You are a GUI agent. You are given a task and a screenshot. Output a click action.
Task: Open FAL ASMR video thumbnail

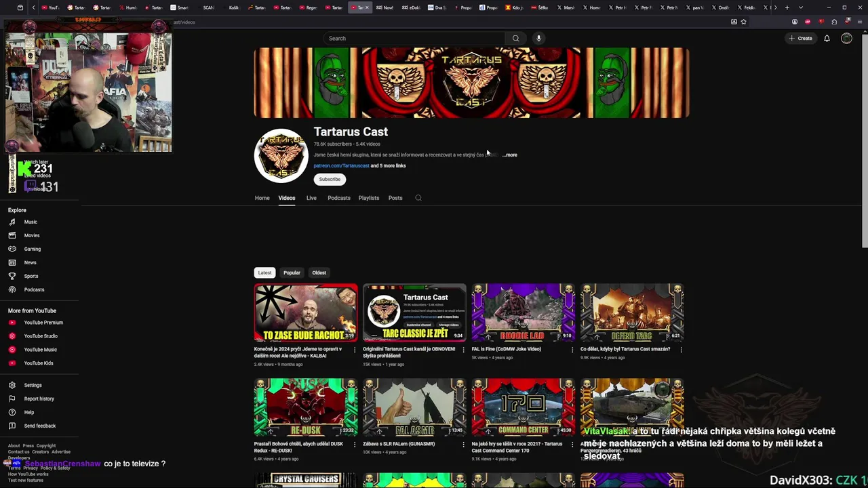tap(414, 407)
